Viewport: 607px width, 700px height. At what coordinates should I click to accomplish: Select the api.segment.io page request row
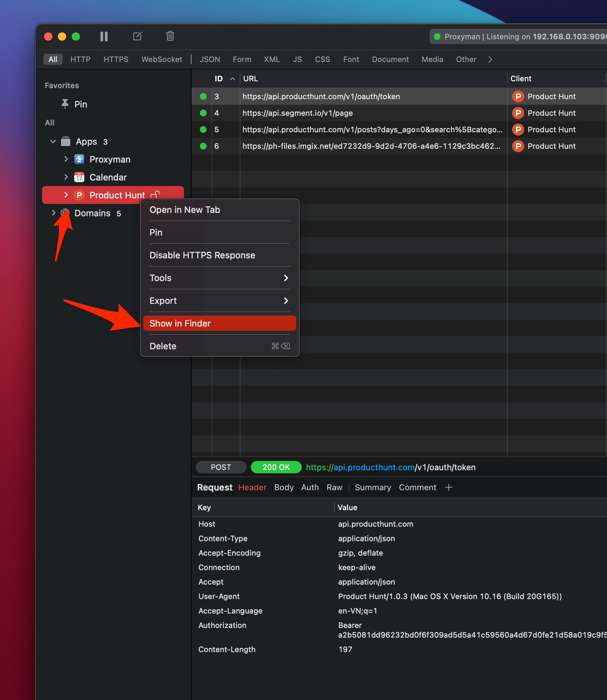coord(399,113)
